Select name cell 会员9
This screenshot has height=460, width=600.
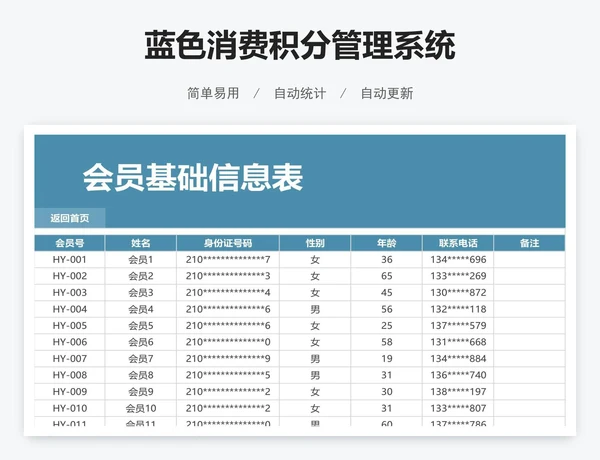click(141, 391)
